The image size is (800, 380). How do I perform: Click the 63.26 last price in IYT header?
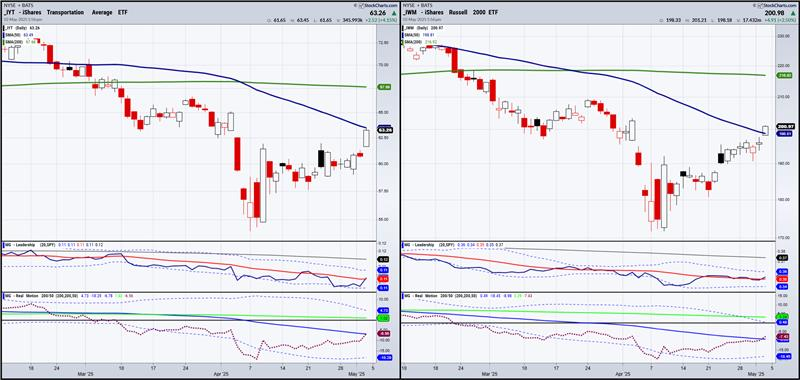(x=377, y=12)
